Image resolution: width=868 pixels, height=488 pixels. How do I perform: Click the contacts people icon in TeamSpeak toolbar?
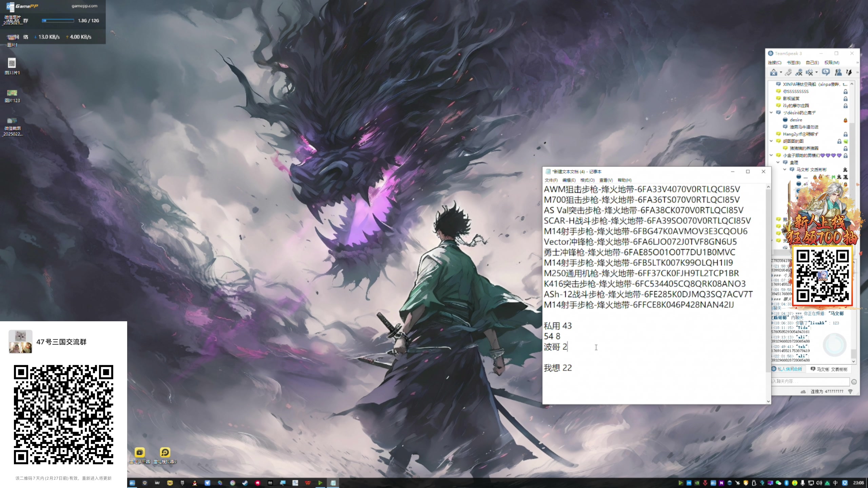[838, 72]
